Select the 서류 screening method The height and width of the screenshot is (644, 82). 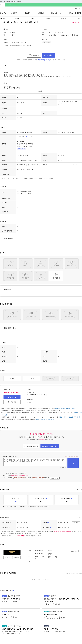pos(12,378)
